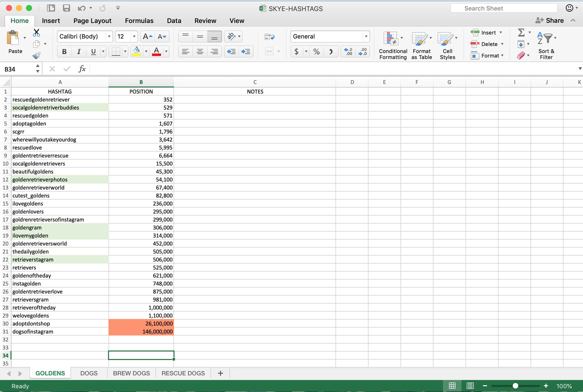Increase font size with larger A icon

147,37
